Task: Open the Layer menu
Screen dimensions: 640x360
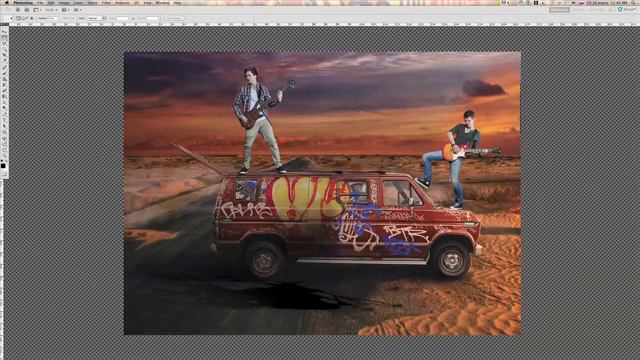Action: pos(78,3)
